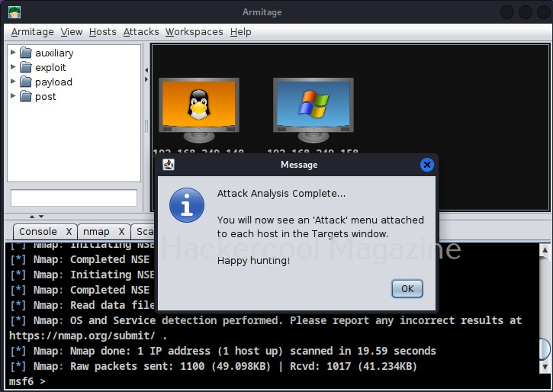
Task: Click console scrollbar down arrow
Action: tap(545, 367)
